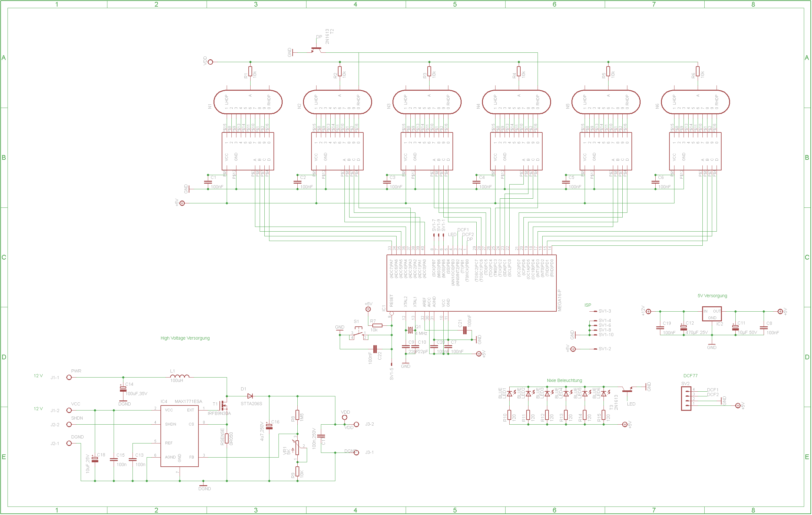
Task: Click the VR1 5K potentiometer symbol
Action: pyautogui.click(x=297, y=447)
